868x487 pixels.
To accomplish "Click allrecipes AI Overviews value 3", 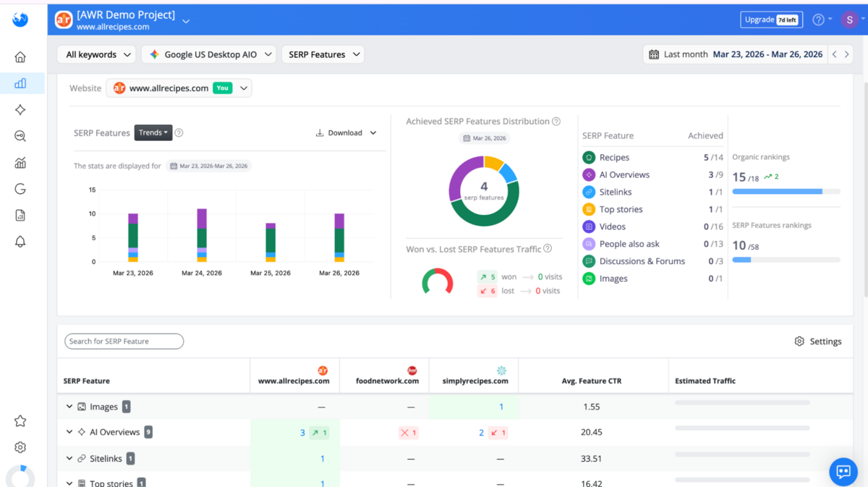I will pyautogui.click(x=302, y=433).
